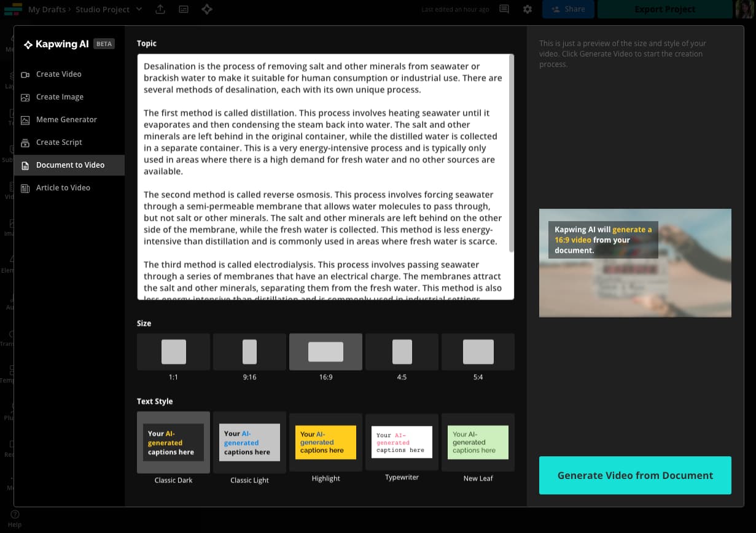756x533 pixels.
Task: Open Meme Generator option
Action: (69, 120)
